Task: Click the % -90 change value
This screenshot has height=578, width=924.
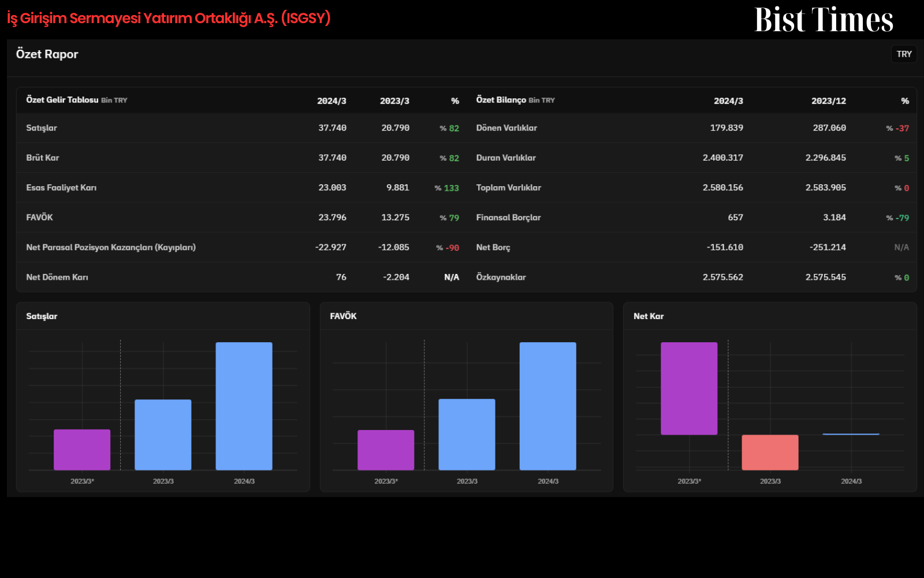Action: (448, 248)
